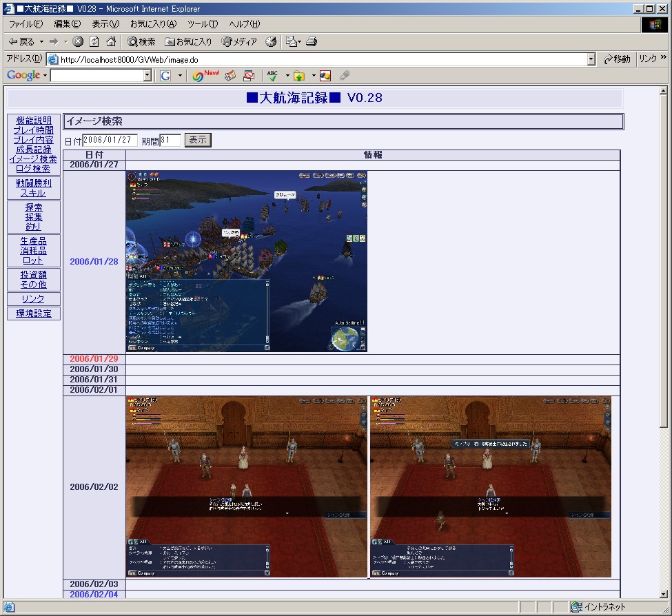Viewport: 672px width, 616px height.
Task: Open the プレイ時間 sidebar link
Action: pyautogui.click(x=34, y=130)
